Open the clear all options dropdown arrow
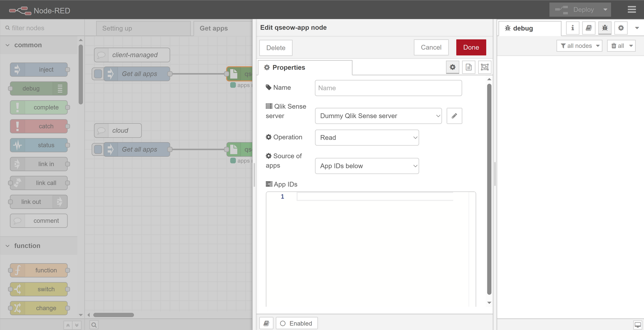644x330 pixels. click(631, 46)
